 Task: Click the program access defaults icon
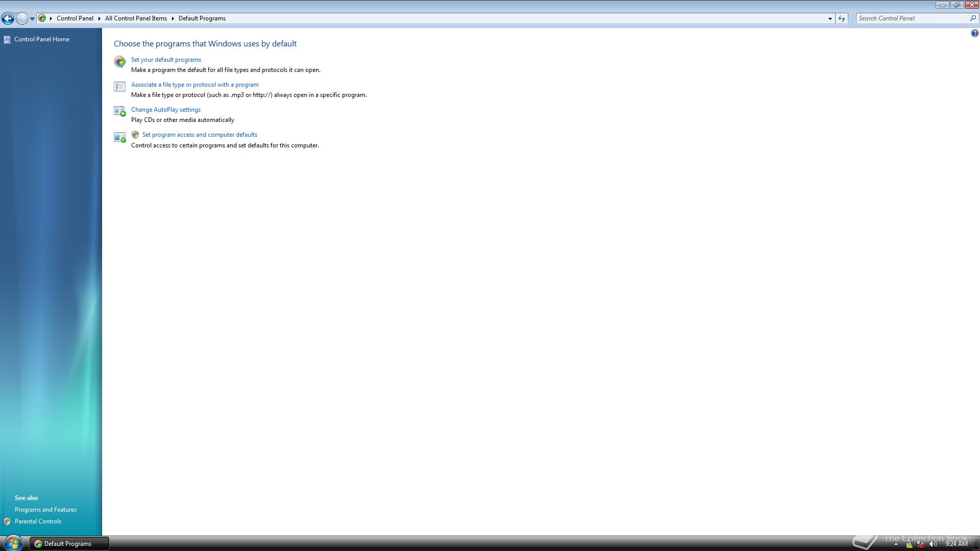pos(119,137)
